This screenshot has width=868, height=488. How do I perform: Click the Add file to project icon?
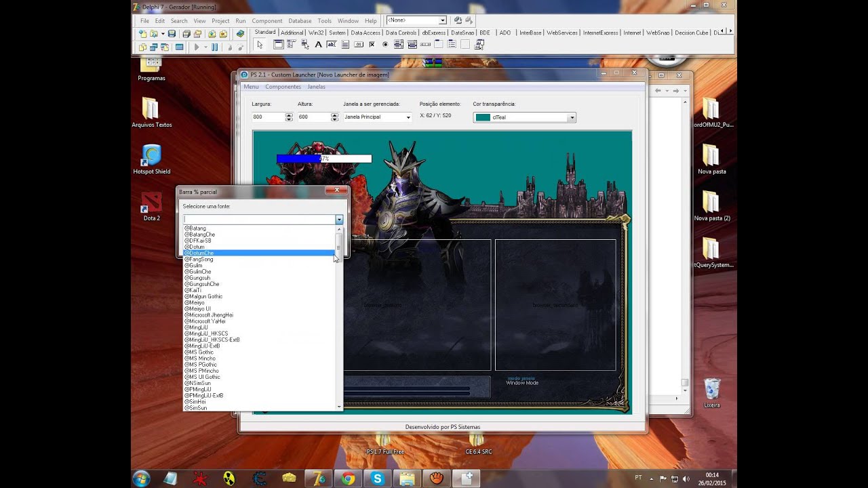[x=212, y=33]
